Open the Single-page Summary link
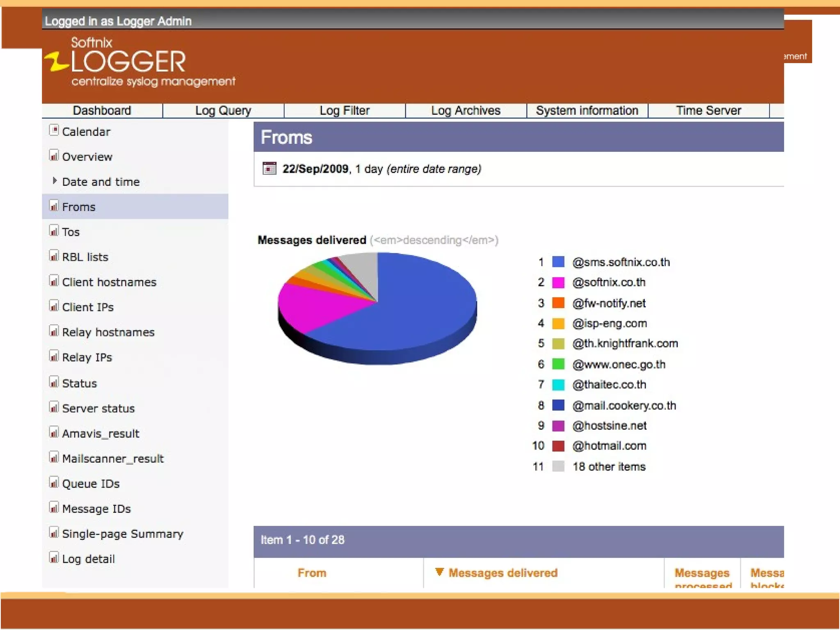840x630 pixels. tap(123, 534)
